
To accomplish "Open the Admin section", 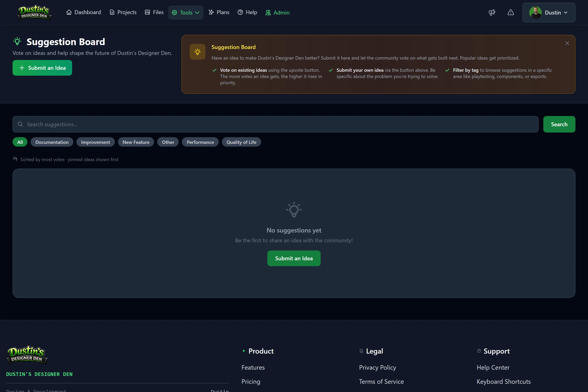I will 278,13.
